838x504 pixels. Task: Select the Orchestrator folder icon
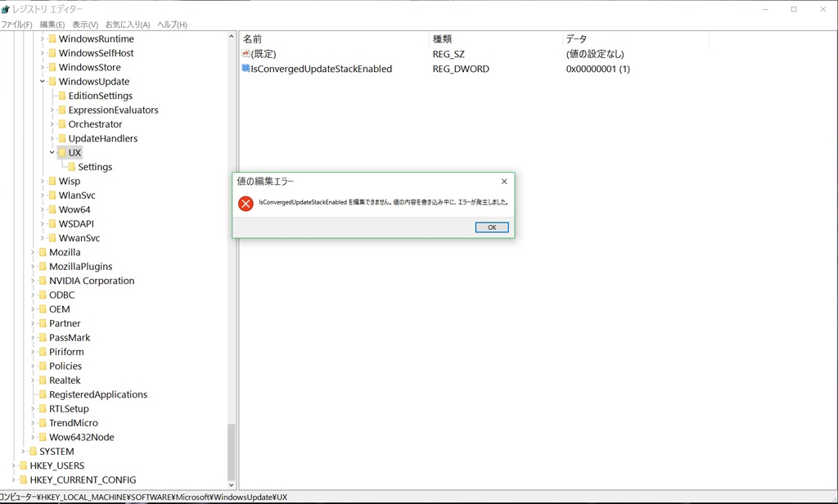coord(62,124)
